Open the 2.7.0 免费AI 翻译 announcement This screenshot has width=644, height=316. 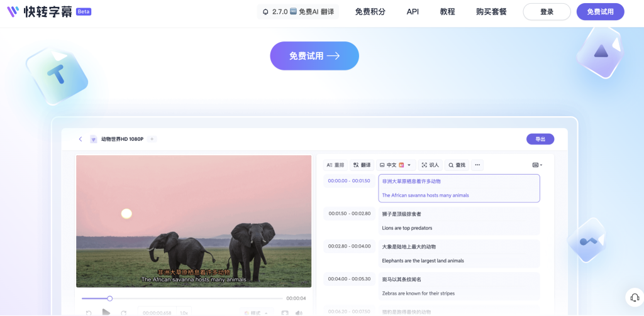[297, 12]
